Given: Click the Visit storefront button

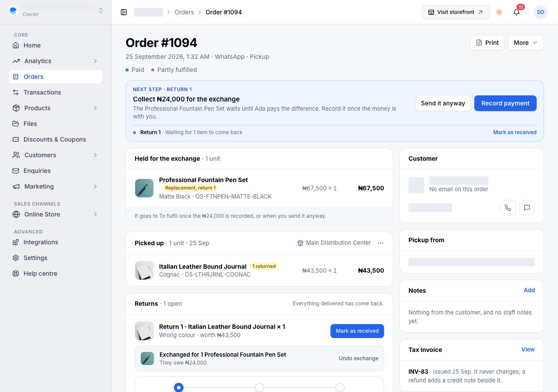Looking at the screenshot, I should (x=456, y=12).
